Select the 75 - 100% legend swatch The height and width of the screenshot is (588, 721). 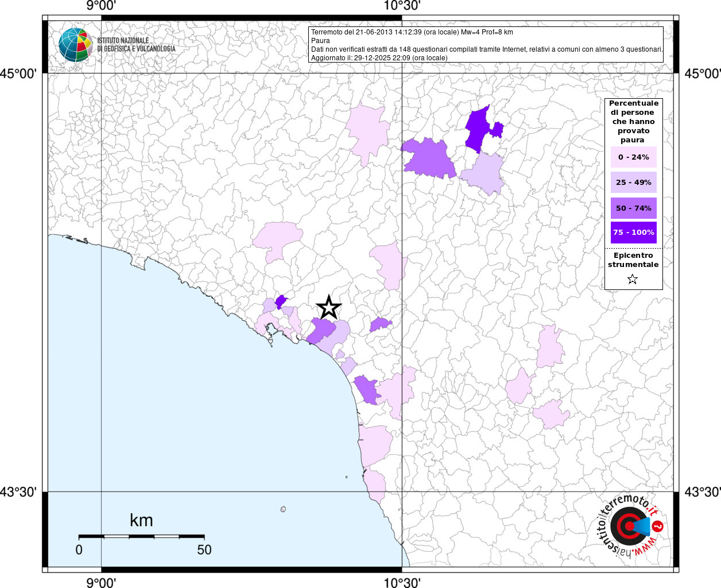point(633,233)
